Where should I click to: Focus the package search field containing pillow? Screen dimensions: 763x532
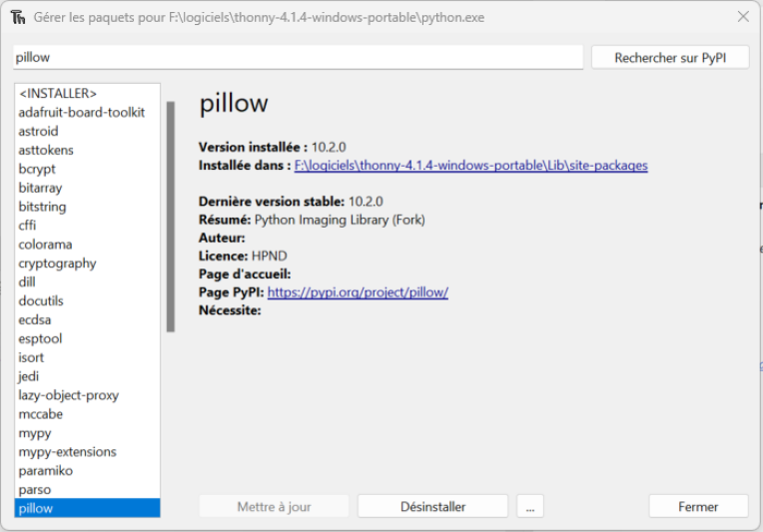pyautogui.click(x=298, y=57)
